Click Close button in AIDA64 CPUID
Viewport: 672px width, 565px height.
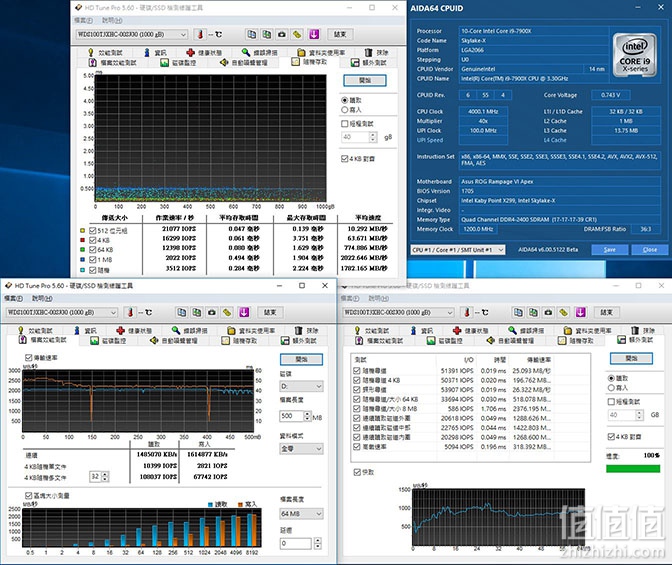650,249
